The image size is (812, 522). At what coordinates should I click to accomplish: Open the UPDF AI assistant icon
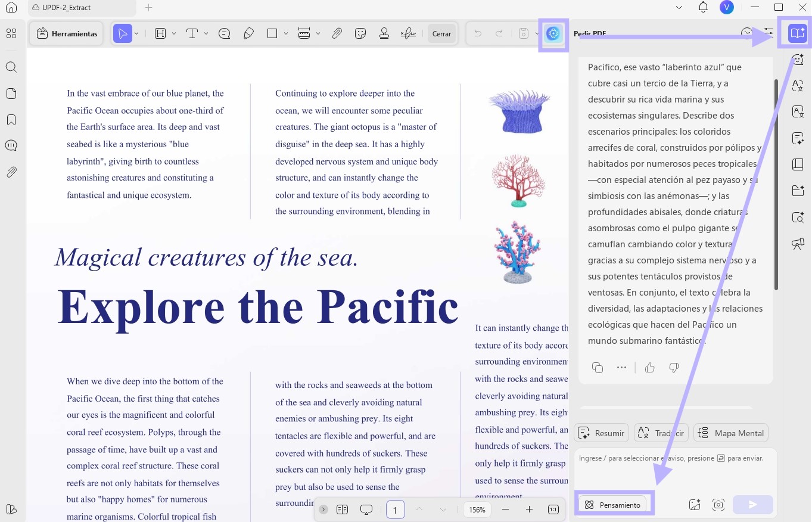click(x=553, y=34)
